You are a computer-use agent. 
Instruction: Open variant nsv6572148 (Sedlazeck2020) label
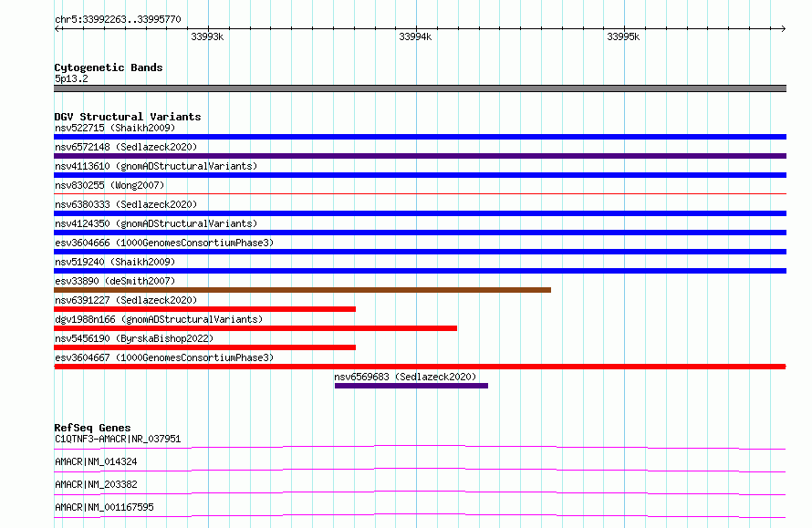click(126, 147)
